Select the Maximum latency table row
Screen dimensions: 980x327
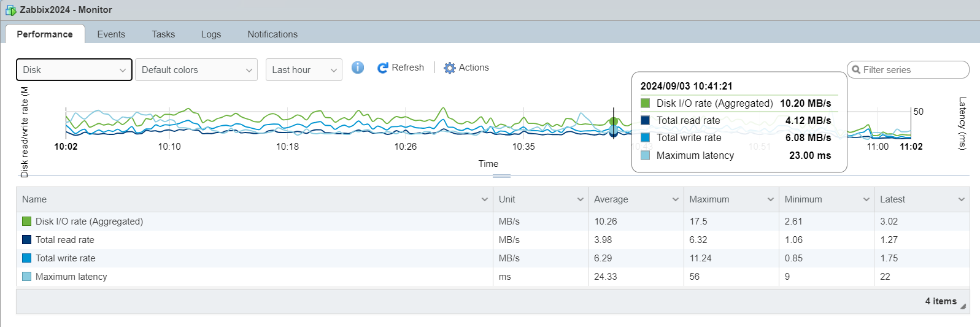pyautogui.click(x=245, y=277)
